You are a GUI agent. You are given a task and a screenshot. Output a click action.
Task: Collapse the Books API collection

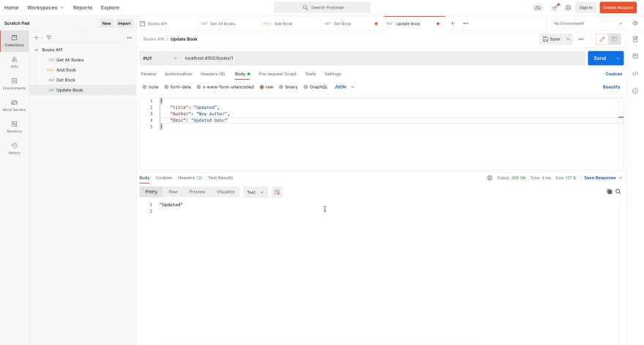point(36,50)
